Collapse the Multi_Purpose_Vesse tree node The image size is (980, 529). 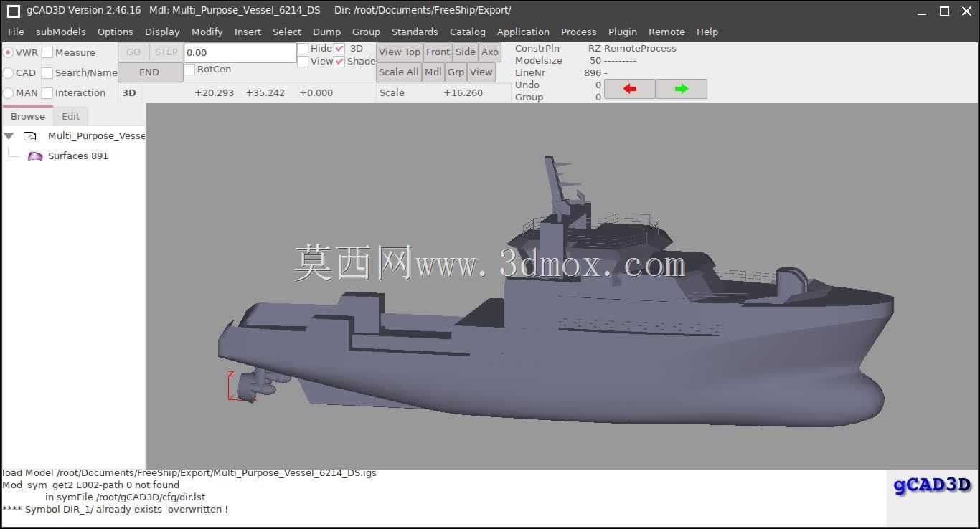coord(9,135)
